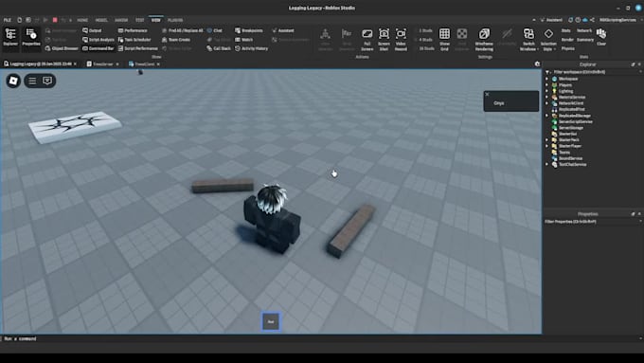Switch to the HOME ribbon tab
The image size is (644, 363).
click(82, 20)
